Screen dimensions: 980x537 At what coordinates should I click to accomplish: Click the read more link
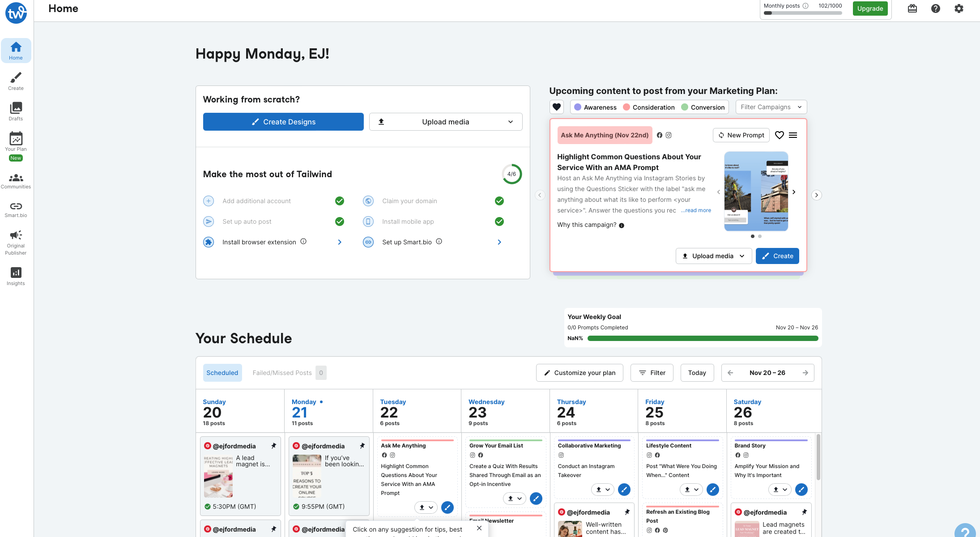point(696,210)
